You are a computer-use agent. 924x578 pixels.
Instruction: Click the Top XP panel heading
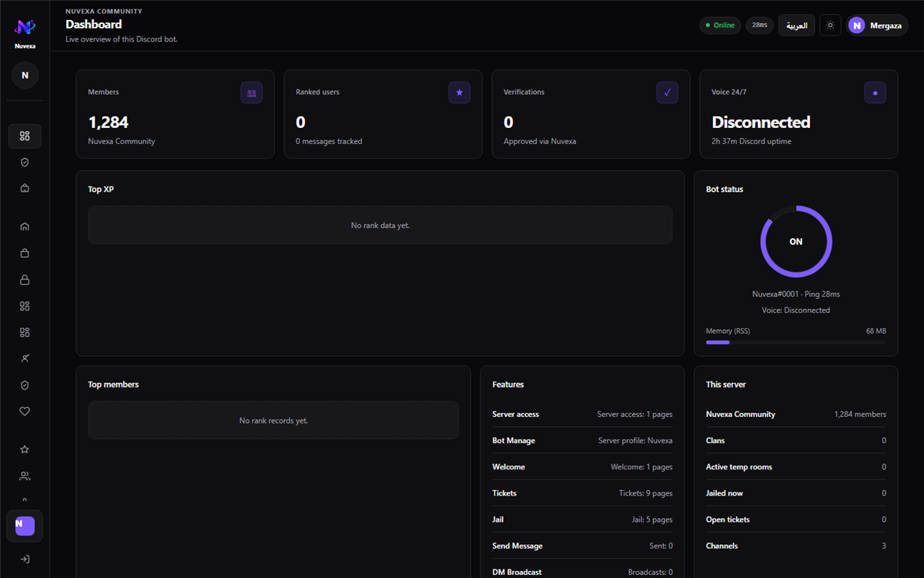coord(101,190)
